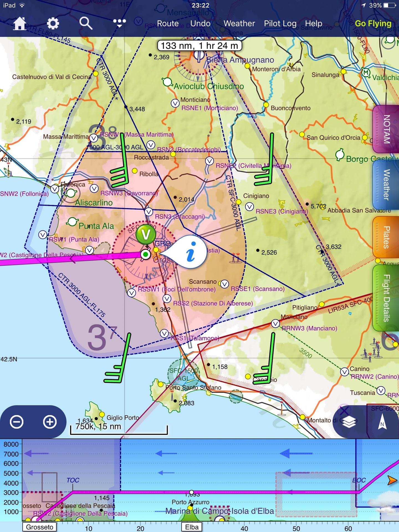The image size is (399, 532).
Task: Open the Help menu
Action: (314, 24)
